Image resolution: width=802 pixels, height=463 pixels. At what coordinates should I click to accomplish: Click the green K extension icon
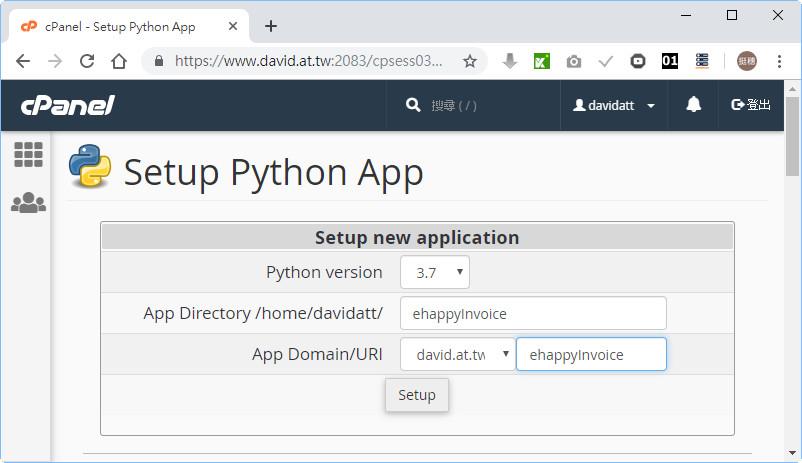tap(542, 61)
